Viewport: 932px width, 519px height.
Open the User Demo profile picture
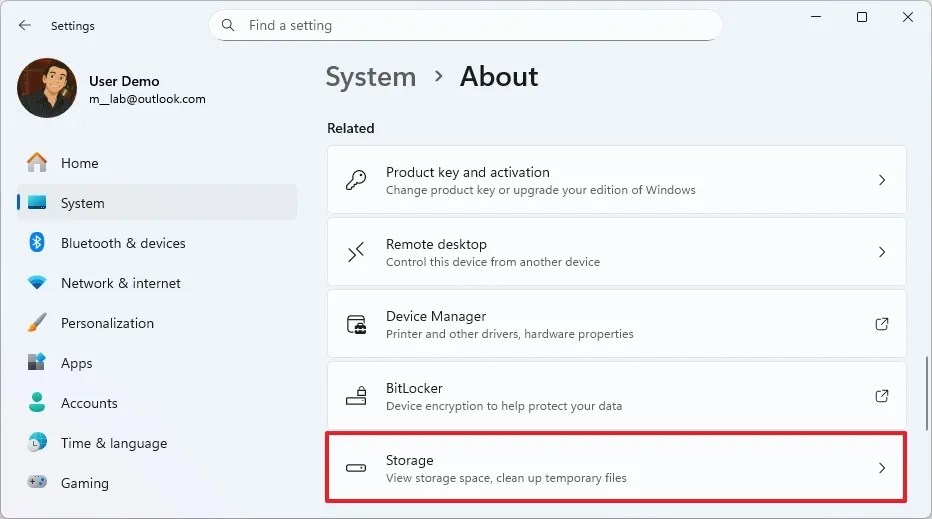[47, 88]
